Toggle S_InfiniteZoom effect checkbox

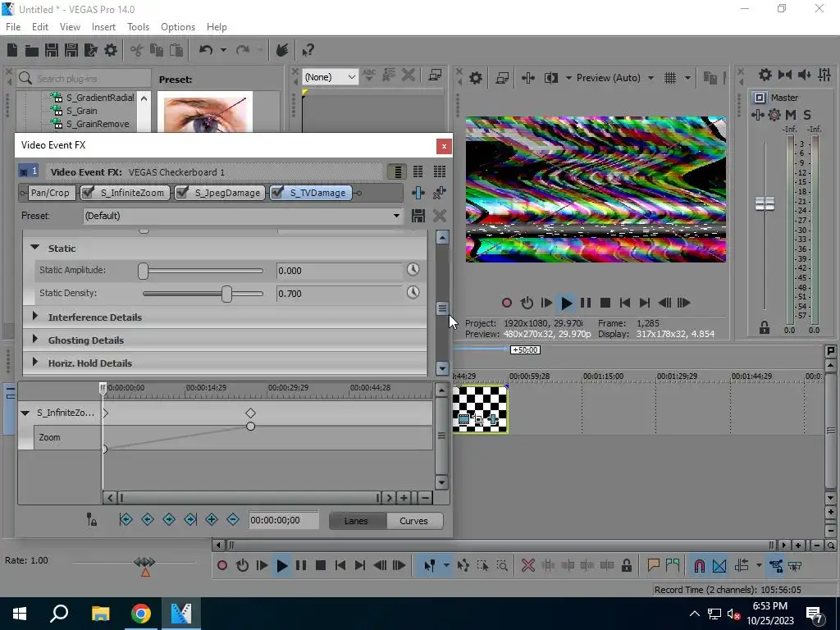click(88, 192)
